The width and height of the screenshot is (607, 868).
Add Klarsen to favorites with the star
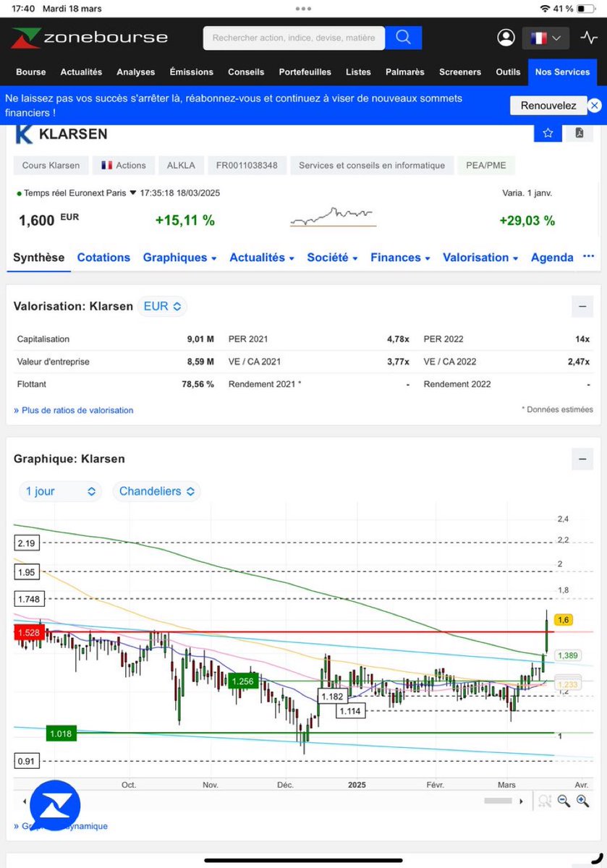pyautogui.click(x=548, y=133)
